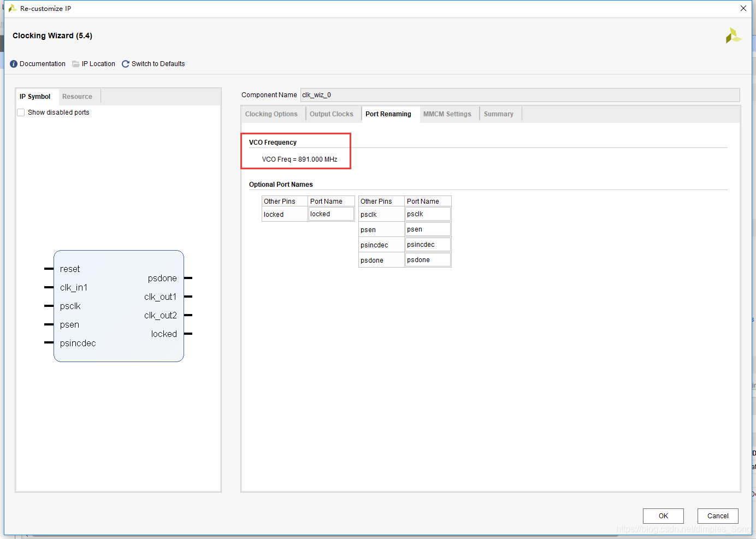Viewport: 756px width, 539px height.
Task: Edit the psen port name field
Action: [428, 229]
